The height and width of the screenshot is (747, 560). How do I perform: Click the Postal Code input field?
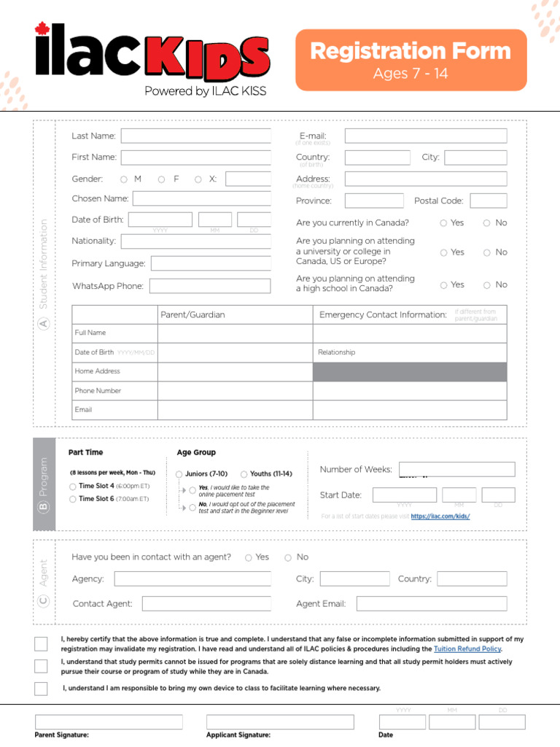pyautogui.click(x=488, y=201)
